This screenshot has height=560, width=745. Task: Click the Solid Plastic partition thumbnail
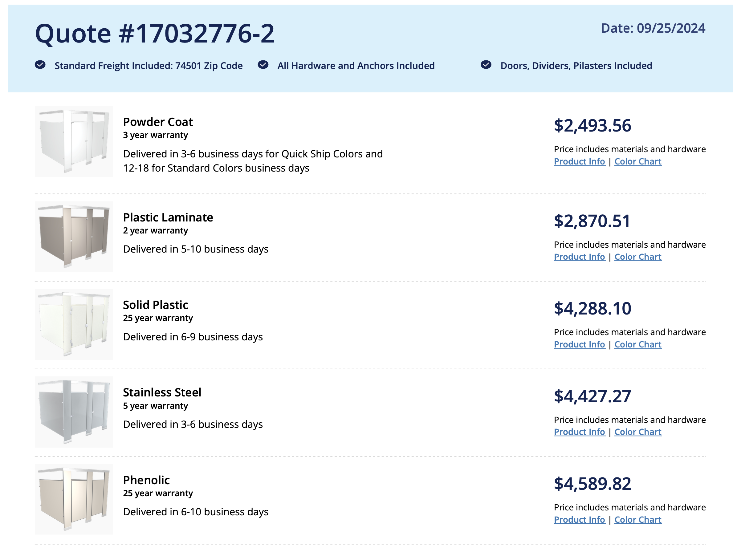(74, 324)
